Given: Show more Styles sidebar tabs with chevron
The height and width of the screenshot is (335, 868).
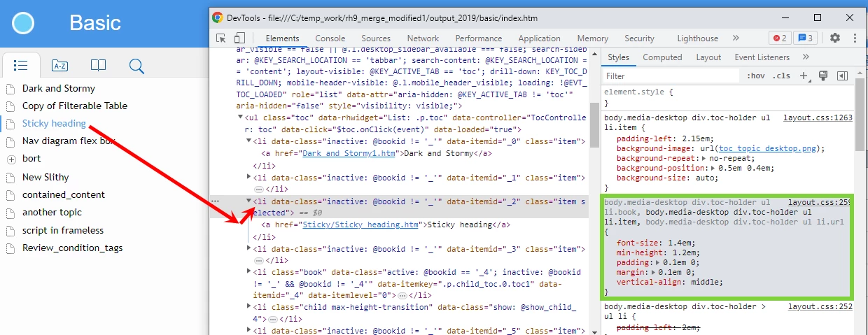Looking at the screenshot, I should pyautogui.click(x=806, y=57).
